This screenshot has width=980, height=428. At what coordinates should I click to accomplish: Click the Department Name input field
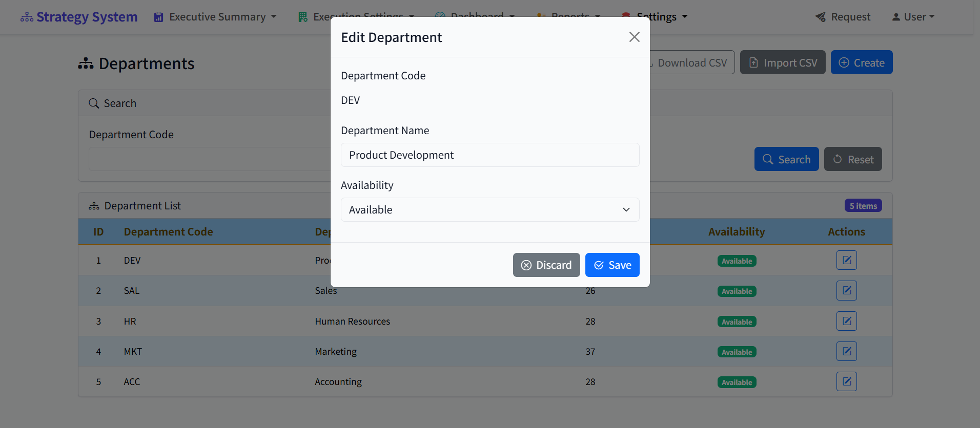pos(490,155)
